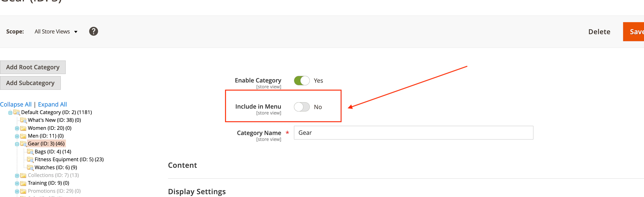Click the Bags category folder icon
The image size is (644, 197).
(30, 152)
